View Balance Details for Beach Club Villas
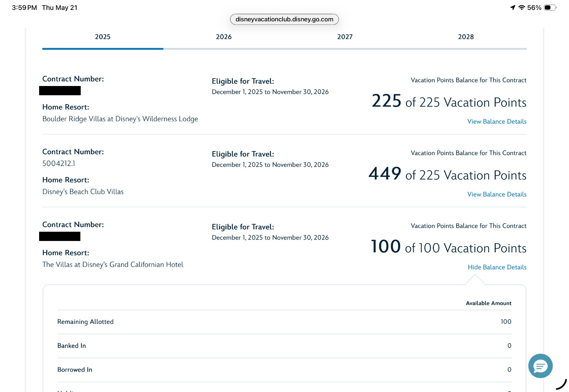Viewport: 569px width, 392px height. click(x=497, y=194)
